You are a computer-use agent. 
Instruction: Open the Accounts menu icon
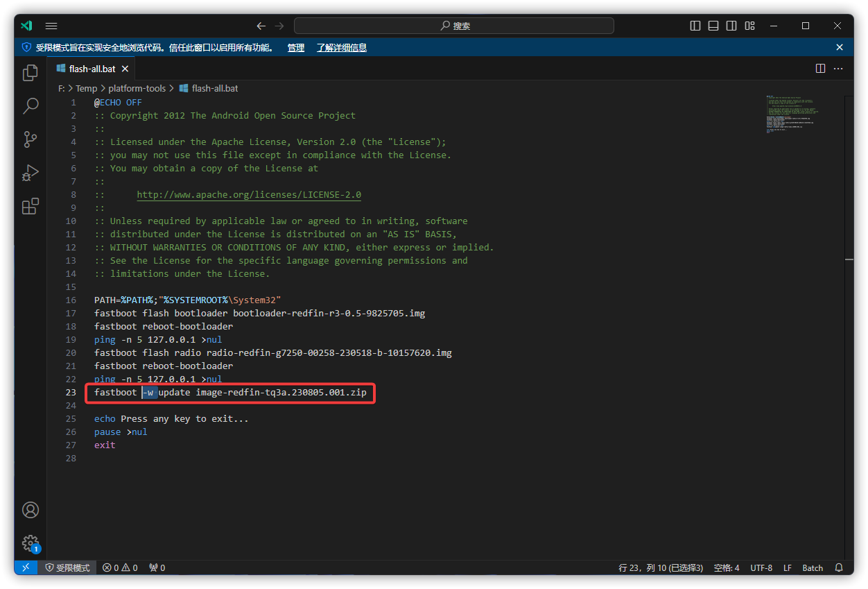coord(31,510)
